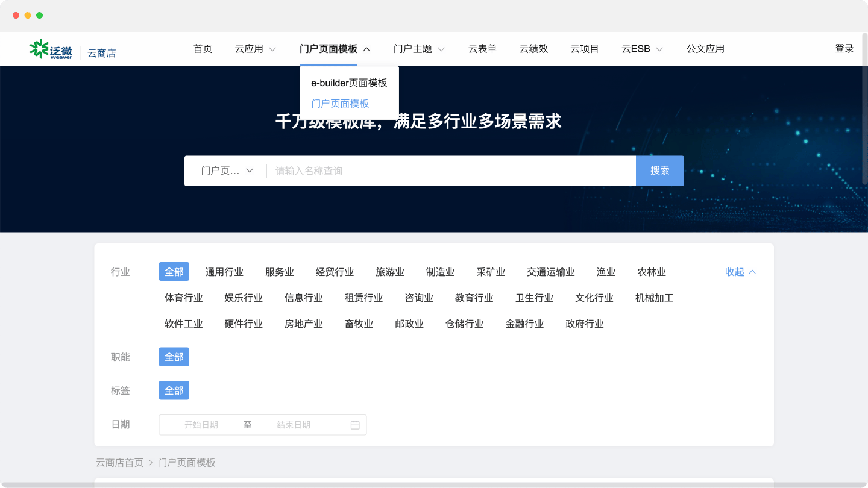Filter by 制造业 industry
Viewport: 868px width, 488px height.
(x=441, y=272)
